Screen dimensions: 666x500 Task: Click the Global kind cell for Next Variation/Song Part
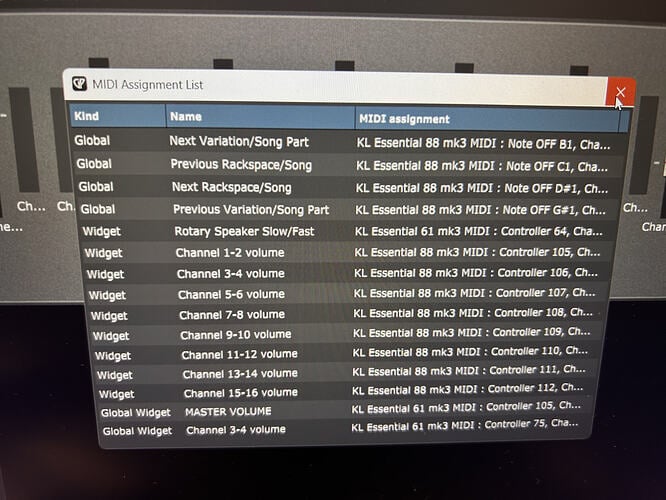[x=92, y=141]
